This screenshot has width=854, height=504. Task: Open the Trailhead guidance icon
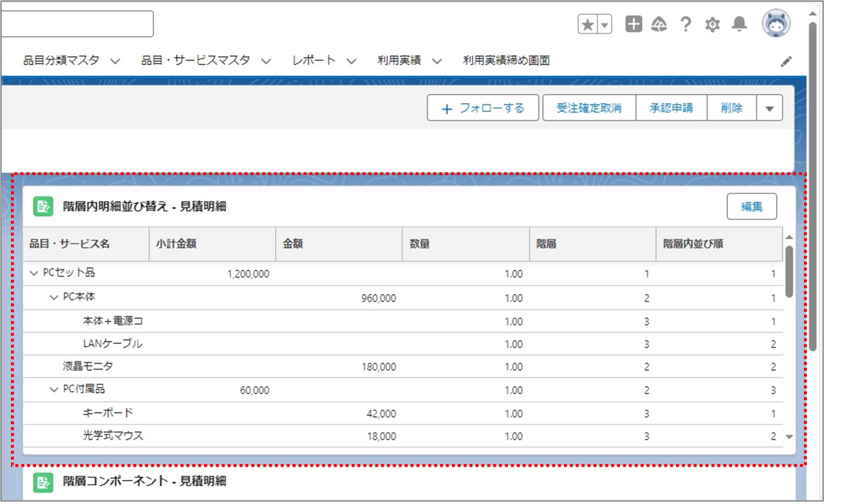coord(659,24)
